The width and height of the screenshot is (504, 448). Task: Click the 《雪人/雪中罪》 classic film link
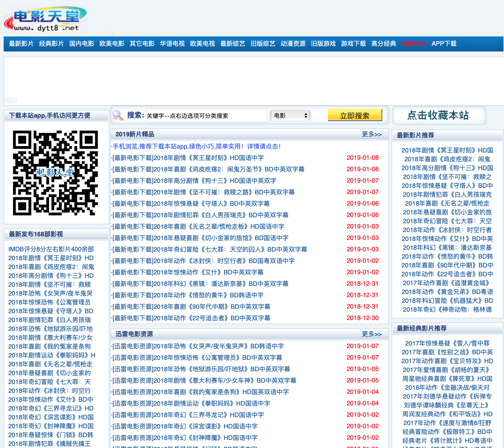447,343
